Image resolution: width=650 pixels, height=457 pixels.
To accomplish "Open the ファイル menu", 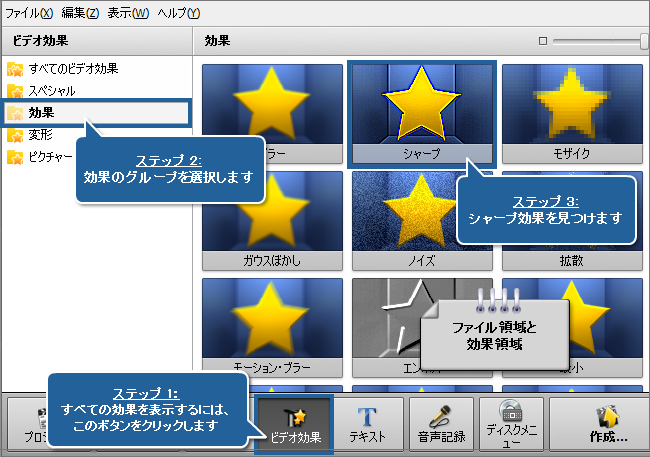I will (x=29, y=13).
